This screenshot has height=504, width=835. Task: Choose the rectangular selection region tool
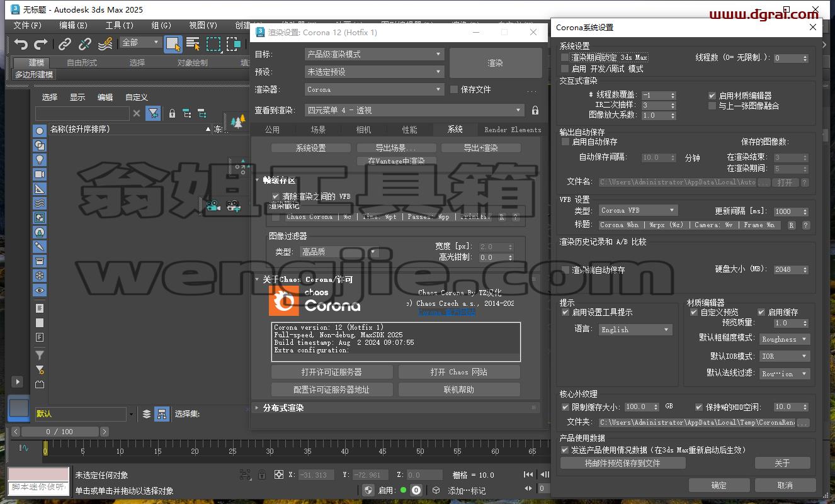[x=214, y=43]
